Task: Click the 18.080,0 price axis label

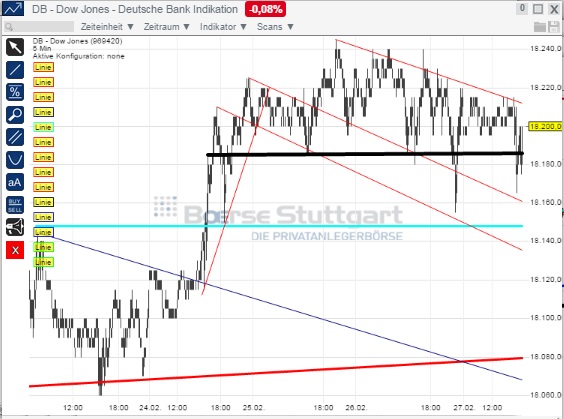Action: pos(545,357)
